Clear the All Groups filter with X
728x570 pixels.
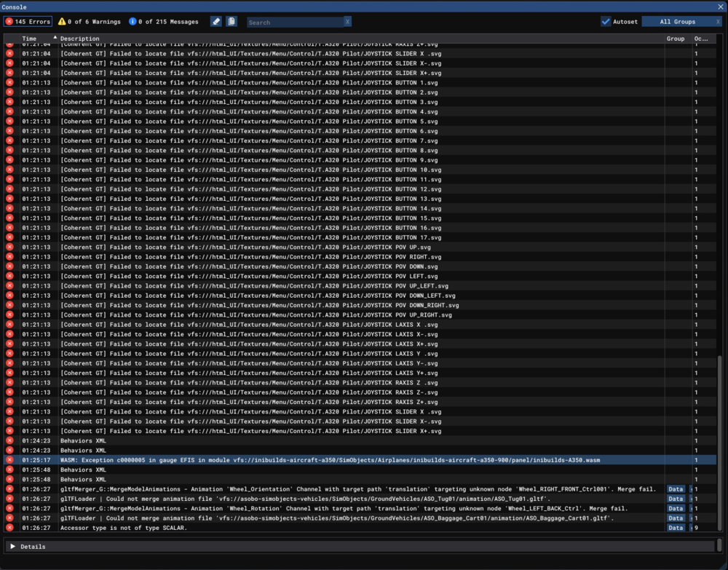click(718, 22)
